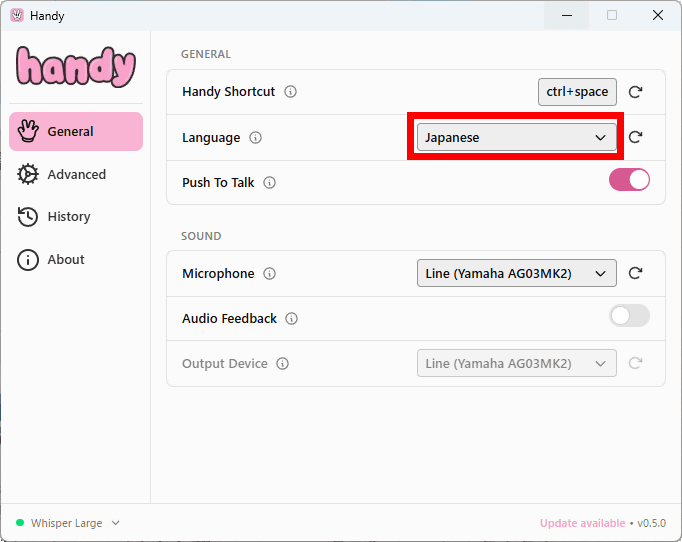The height and width of the screenshot is (542, 682).
Task: Click the info icon beside Push To Talk
Action: click(x=269, y=183)
